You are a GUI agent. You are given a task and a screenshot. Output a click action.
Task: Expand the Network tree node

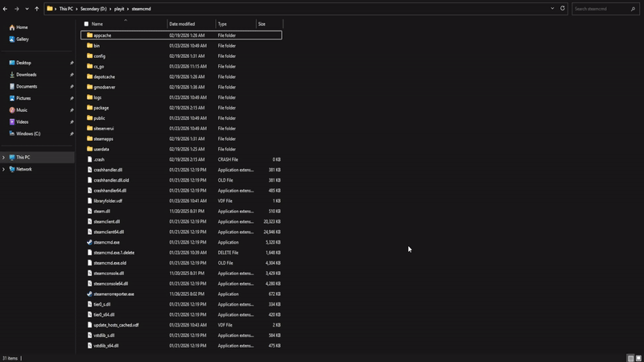(x=4, y=169)
